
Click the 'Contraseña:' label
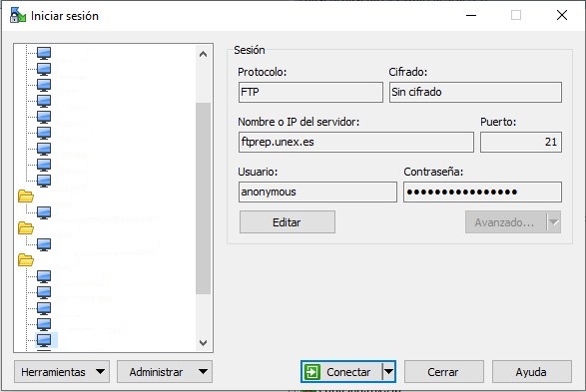pyautogui.click(x=433, y=172)
